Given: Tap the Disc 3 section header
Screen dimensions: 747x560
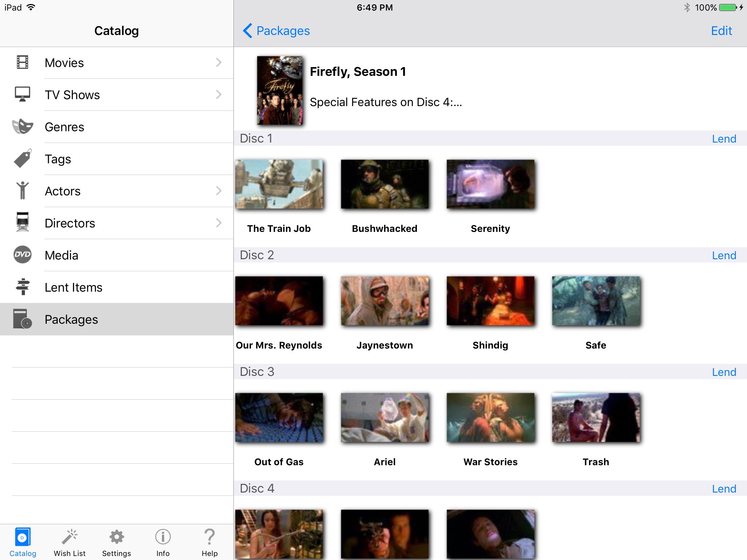Looking at the screenshot, I should (490, 372).
